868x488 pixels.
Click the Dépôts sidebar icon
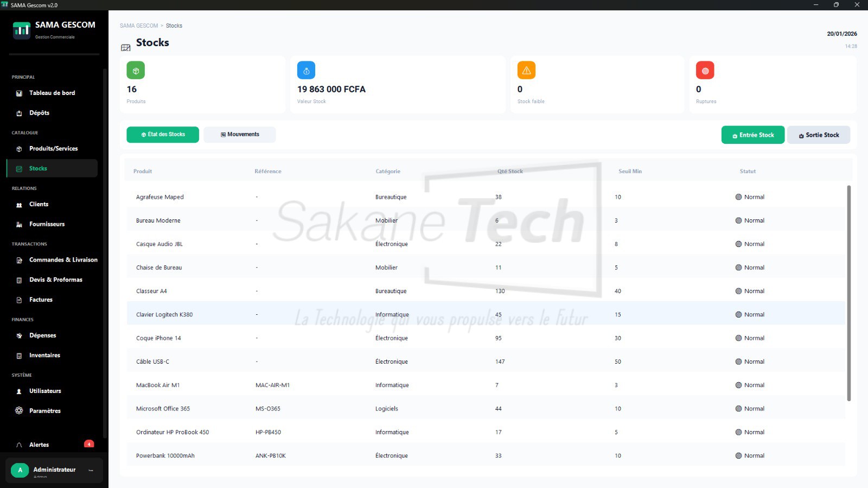click(x=19, y=113)
